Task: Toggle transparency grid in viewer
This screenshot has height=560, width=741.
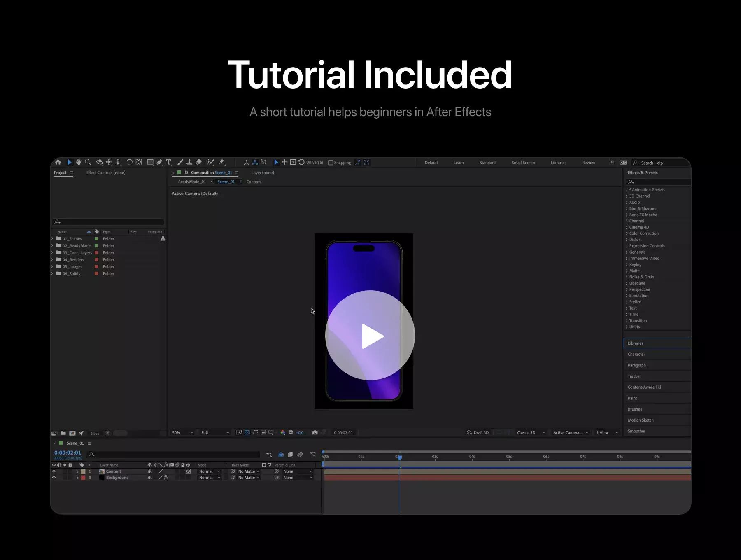Action: point(247,432)
